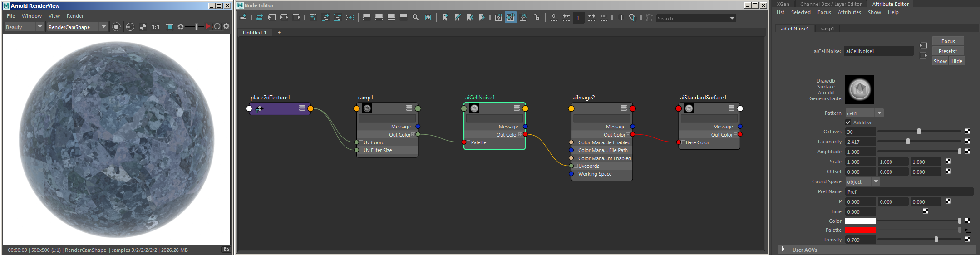Click the 1:1 real size icon
The width and height of the screenshot is (980, 255).
[x=155, y=27]
